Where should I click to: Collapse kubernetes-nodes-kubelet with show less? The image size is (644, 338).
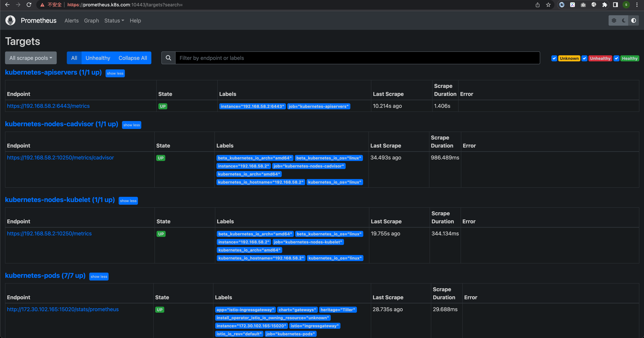[128, 201]
